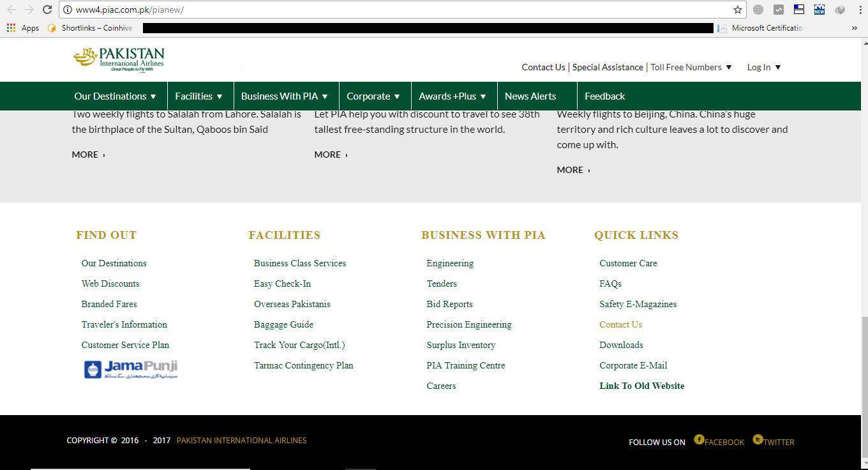Expand the Log In dropdown

[x=763, y=67]
